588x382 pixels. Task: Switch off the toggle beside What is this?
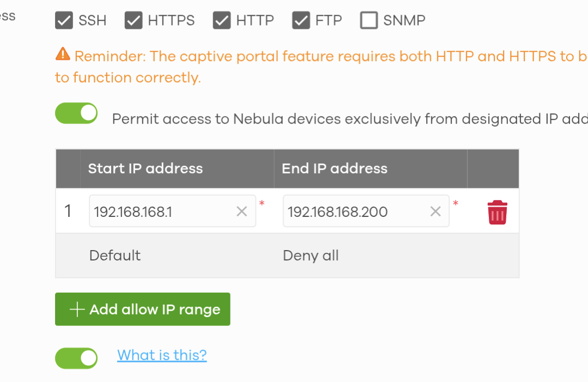click(x=76, y=358)
